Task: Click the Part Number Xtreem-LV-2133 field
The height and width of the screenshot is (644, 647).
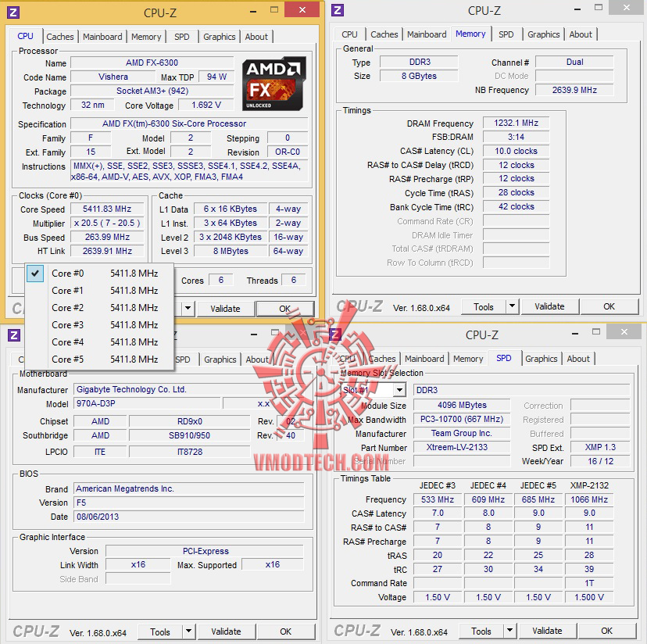Action: tap(462, 447)
